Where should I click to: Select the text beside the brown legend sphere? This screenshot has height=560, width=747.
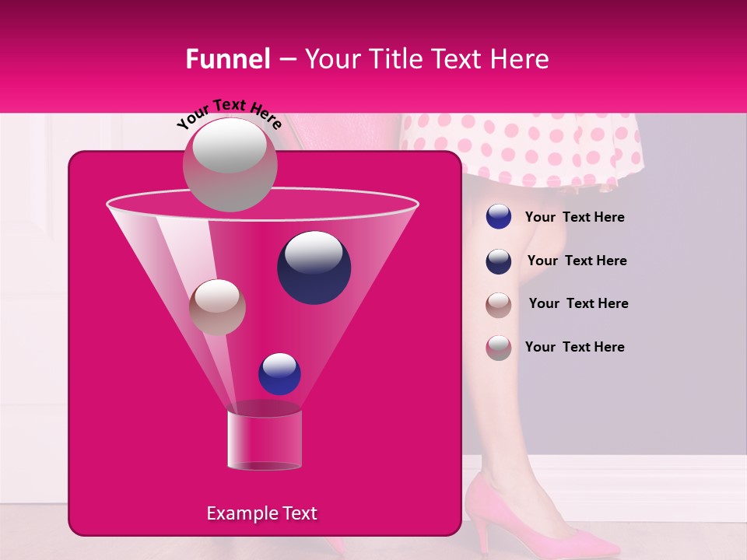pos(578,303)
